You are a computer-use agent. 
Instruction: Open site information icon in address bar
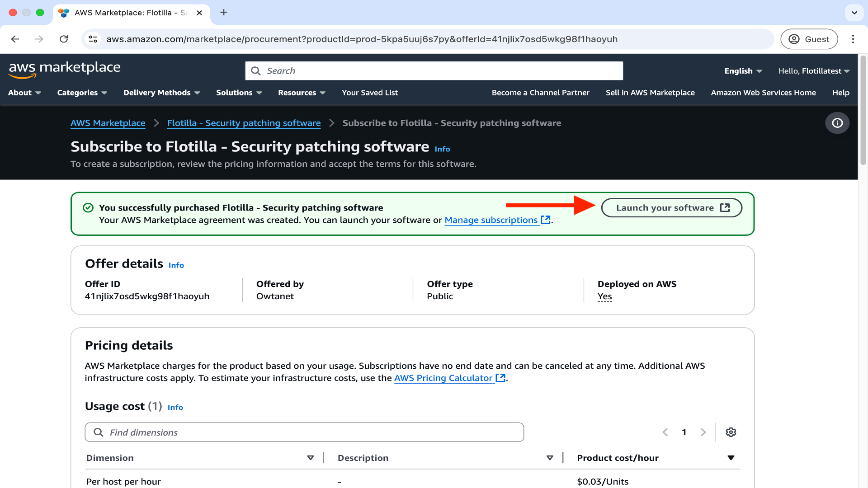coord(93,39)
